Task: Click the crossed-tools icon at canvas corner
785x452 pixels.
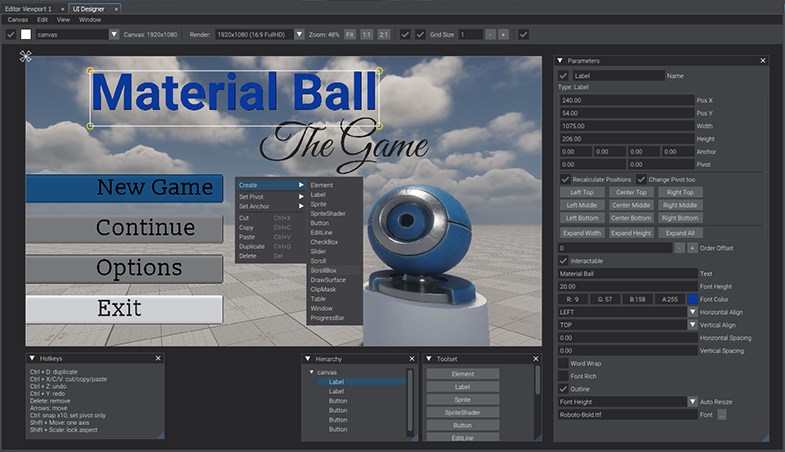Action: pyautogui.click(x=24, y=56)
